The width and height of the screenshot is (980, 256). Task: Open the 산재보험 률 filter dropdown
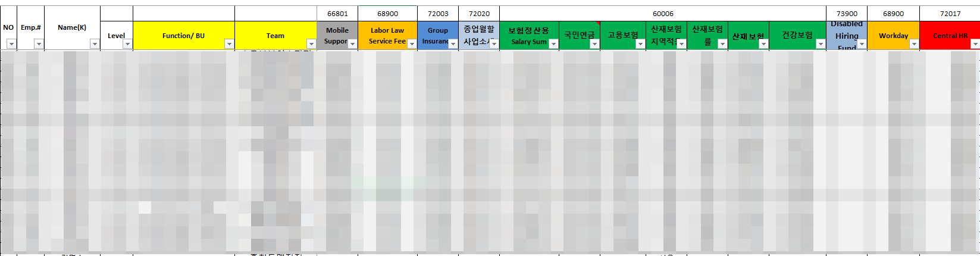pyautogui.click(x=722, y=44)
